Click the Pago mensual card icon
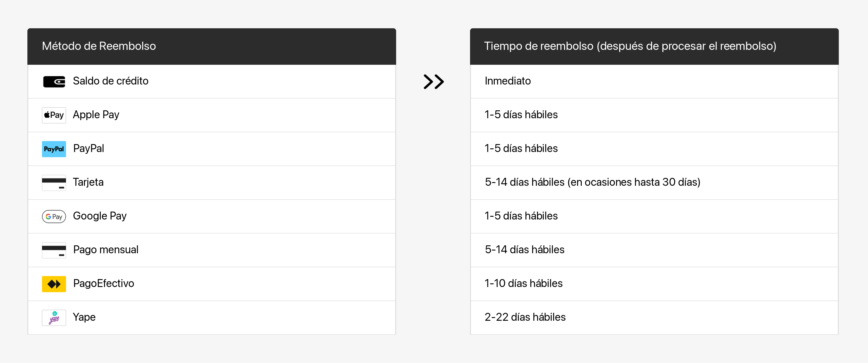 click(54, 250)
